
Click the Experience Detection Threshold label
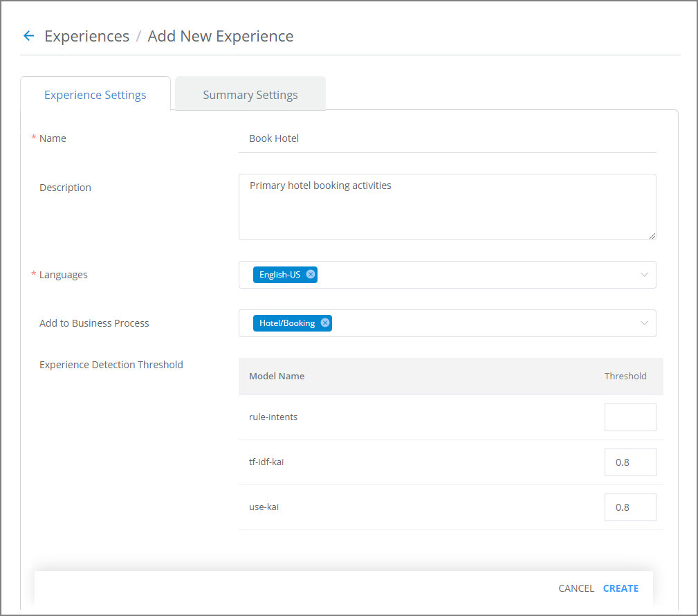(x=111, y=365)
